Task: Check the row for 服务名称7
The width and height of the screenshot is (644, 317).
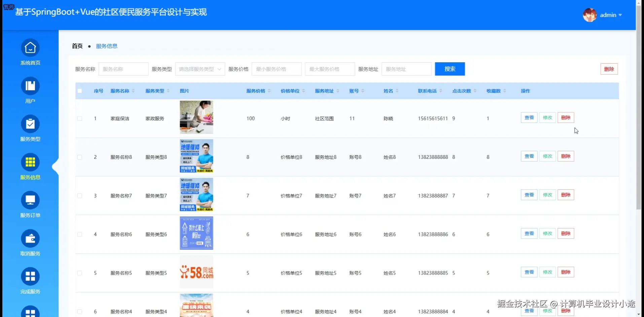Action: pos(80,196)
